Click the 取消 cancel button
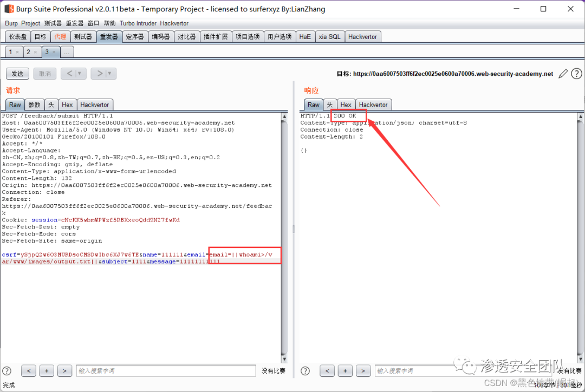 [x=45, y=74]
